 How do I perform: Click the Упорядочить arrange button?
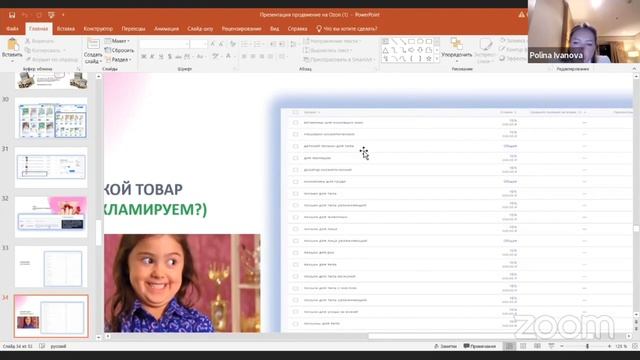(456, 49)
